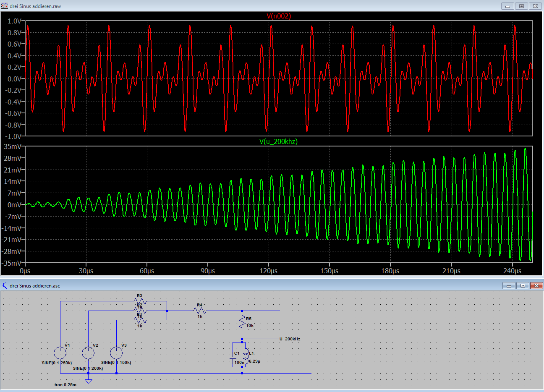The width and height of the screenshot is (544, 392).
Task: Click the 1k value under R4
Action: pyautogui.click(x=200, y=316)
